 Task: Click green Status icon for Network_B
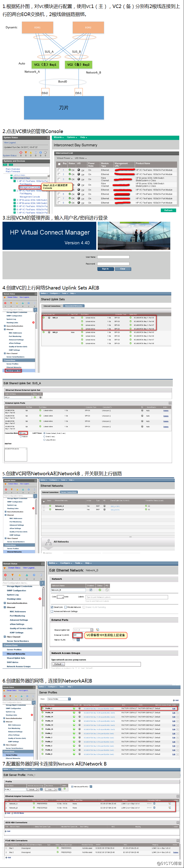100,590
